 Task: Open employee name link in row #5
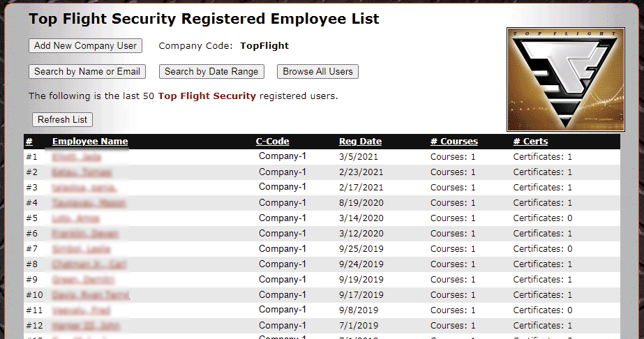pos(75,218)
